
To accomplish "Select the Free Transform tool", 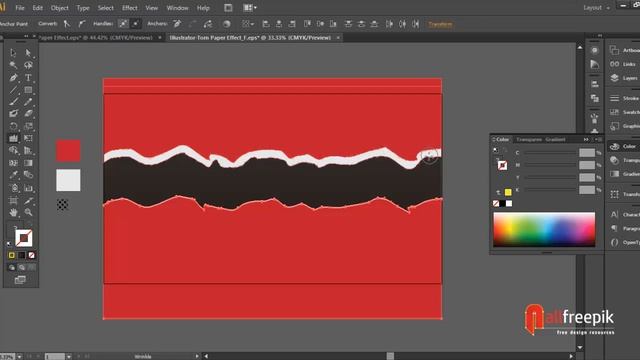I will tap(28, 138).
